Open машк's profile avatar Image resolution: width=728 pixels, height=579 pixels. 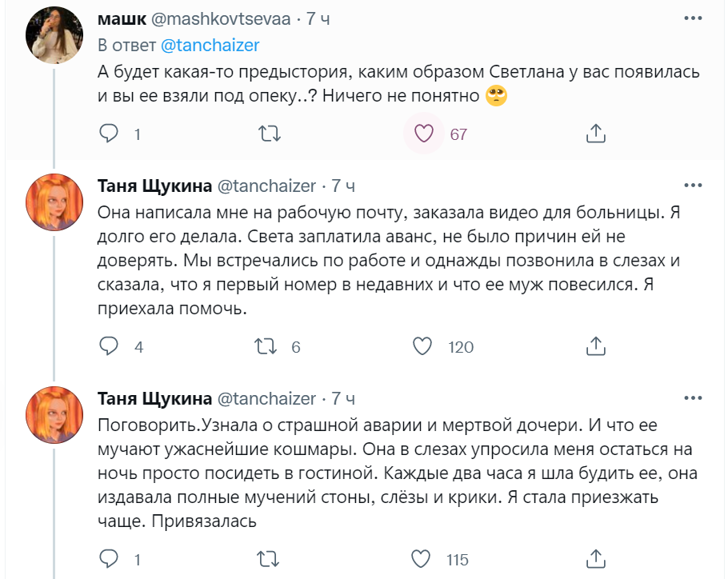coord(54,37)
